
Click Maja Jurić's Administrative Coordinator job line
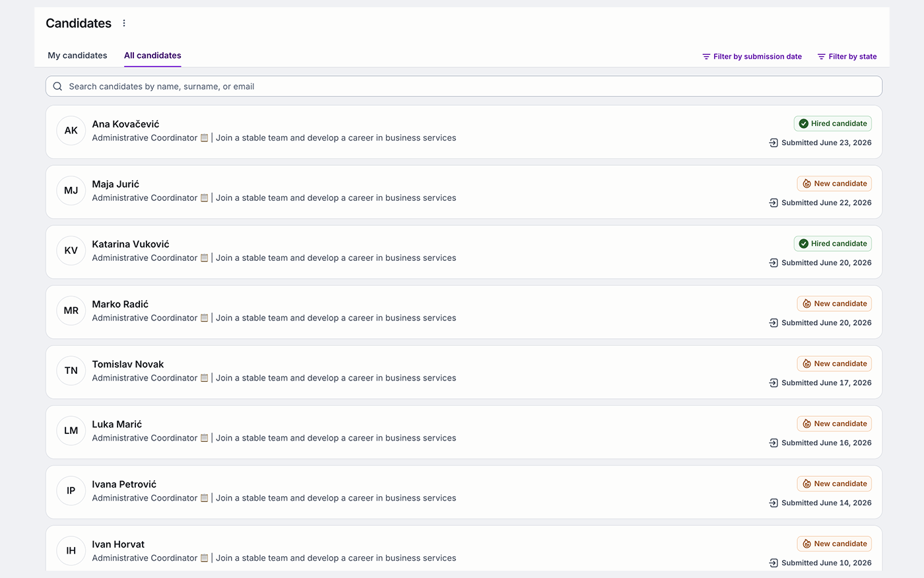point(274,198)
